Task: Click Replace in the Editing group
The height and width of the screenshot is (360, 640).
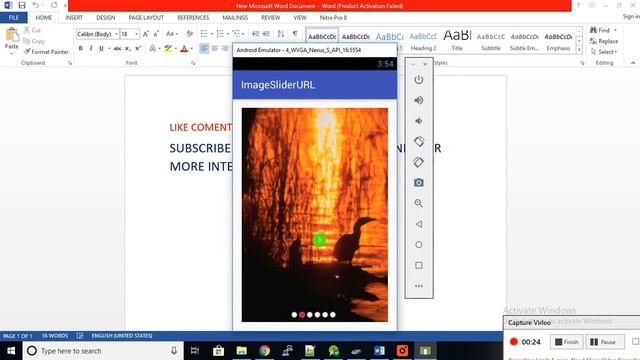Action: (x=604, y=41)
